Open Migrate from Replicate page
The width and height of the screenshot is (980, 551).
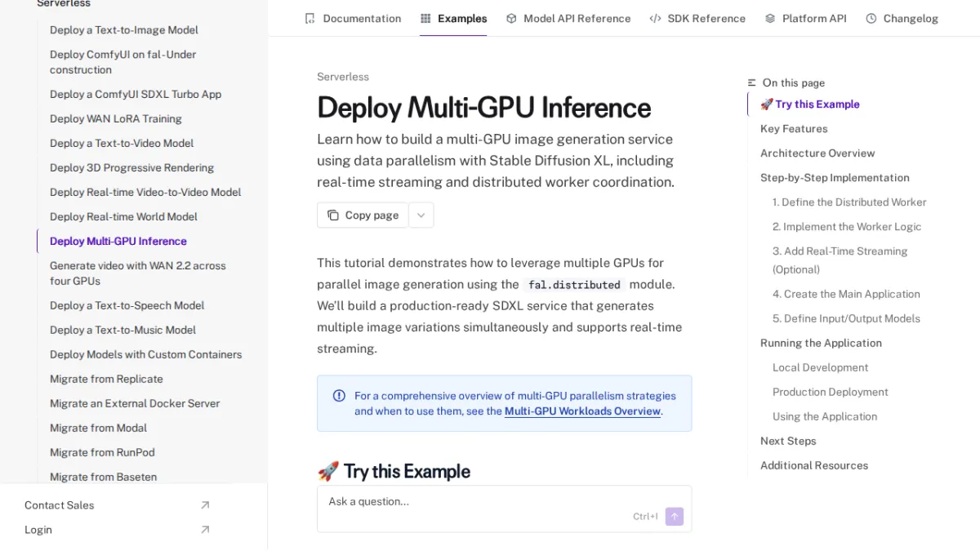(106, 379)
